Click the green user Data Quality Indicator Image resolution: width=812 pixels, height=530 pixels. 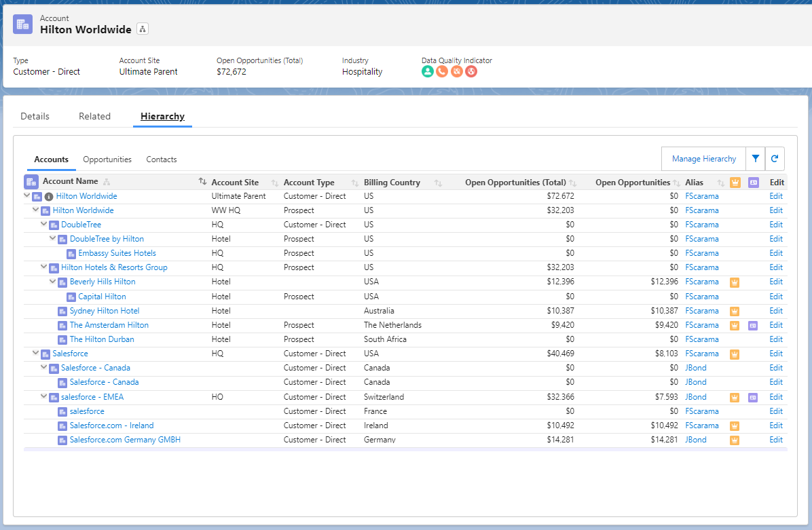pos(427,71)
